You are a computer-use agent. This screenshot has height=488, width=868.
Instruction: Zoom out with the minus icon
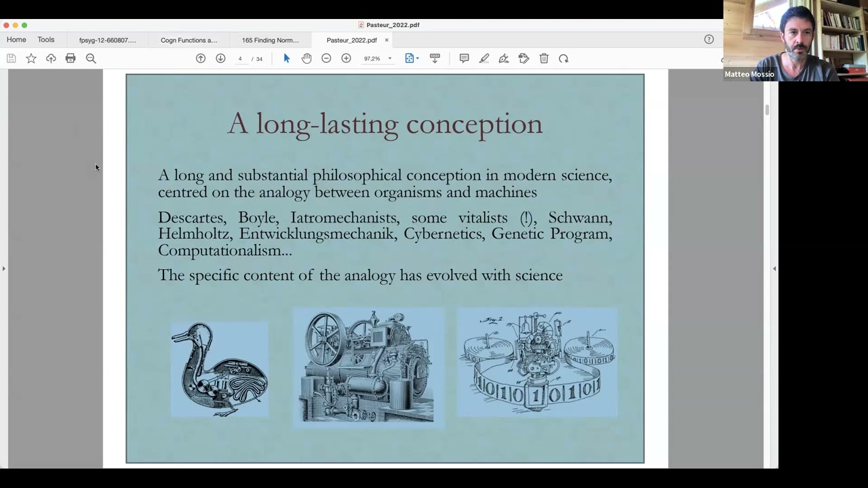tap(326, 59)
